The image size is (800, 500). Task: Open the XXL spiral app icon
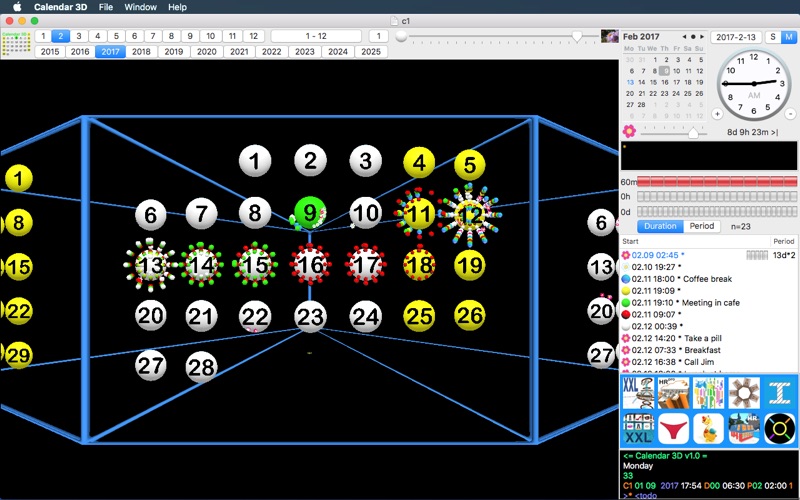click(x=638, y=393)
